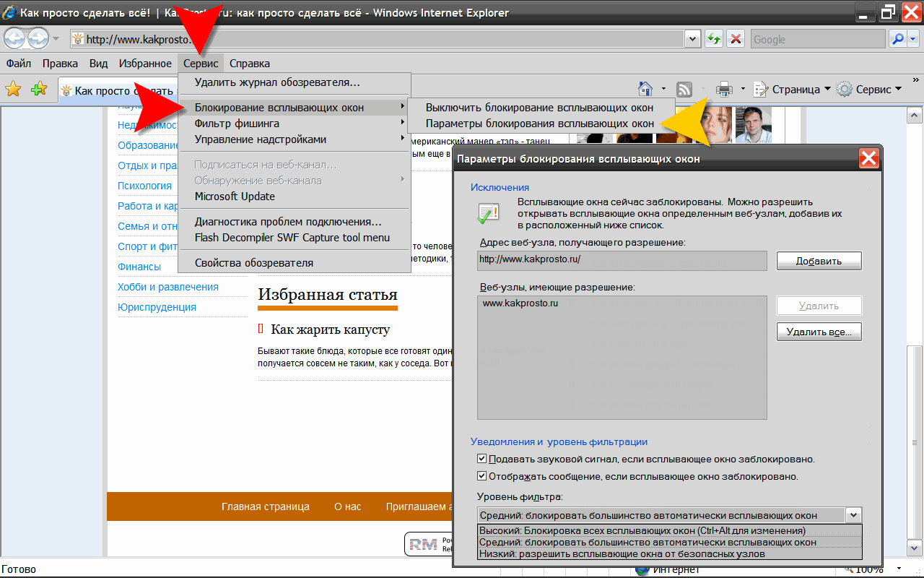The width and height of the screenshot is (924, 578).
Task: Open the Избранное menu
Action: [145, 64]
